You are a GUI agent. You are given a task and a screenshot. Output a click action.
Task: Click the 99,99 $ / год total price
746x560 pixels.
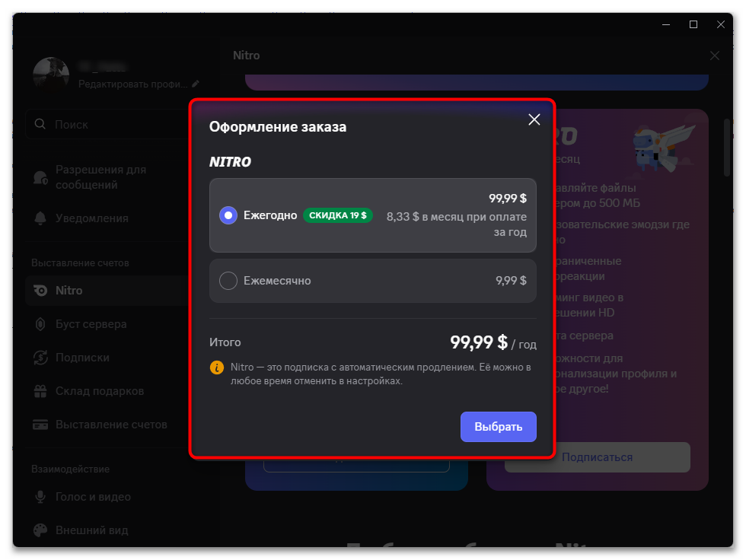(493, 342)
